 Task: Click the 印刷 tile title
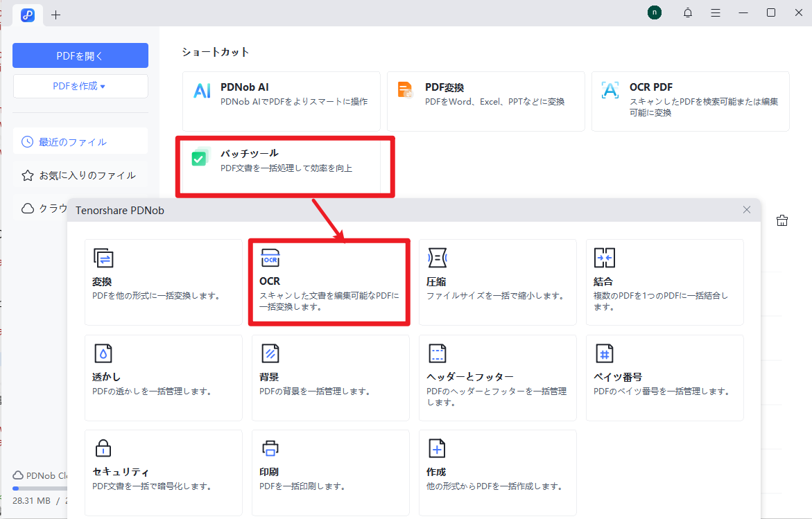point(269,472)
